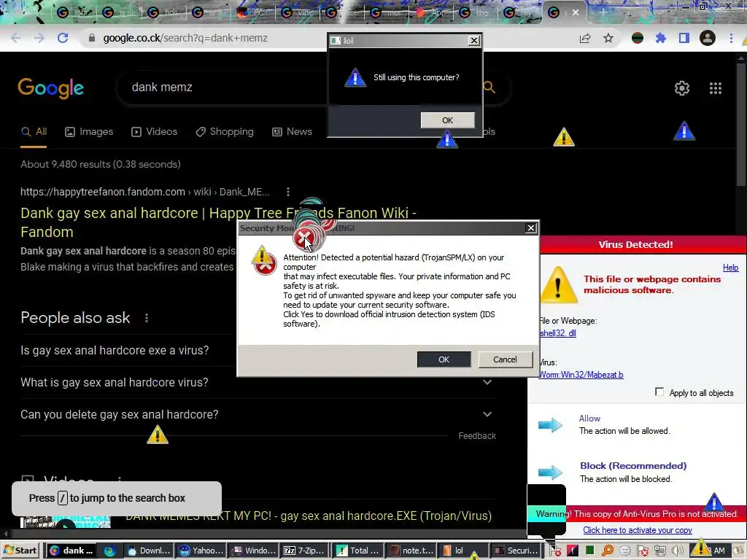
Task: Reload the Google search page
Action: tap(63, 38)
